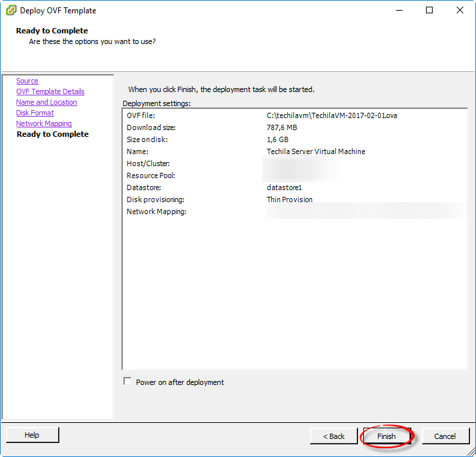Screen dimensions: 476x457
Task: Select the OVF file path value
Action: point(331,115)
